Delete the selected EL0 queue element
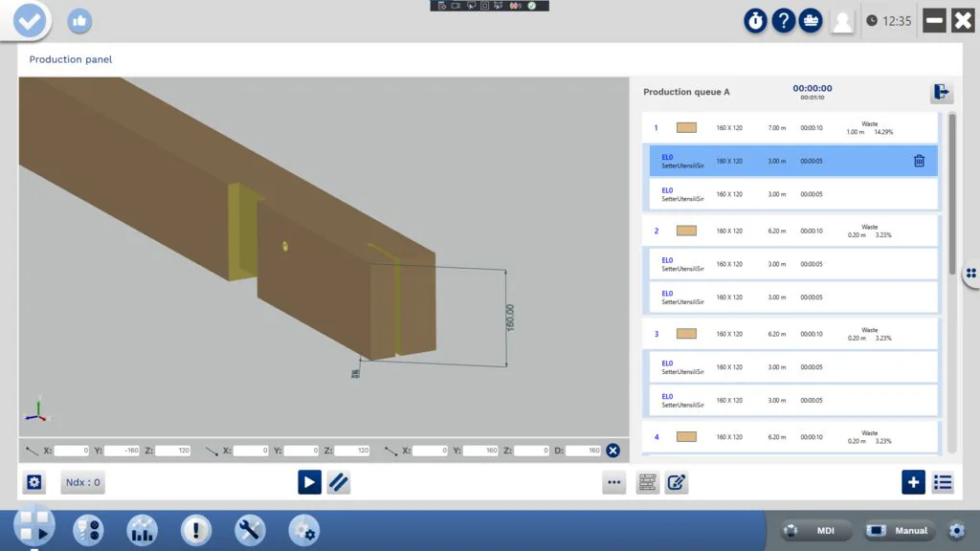 pos(919,161)
